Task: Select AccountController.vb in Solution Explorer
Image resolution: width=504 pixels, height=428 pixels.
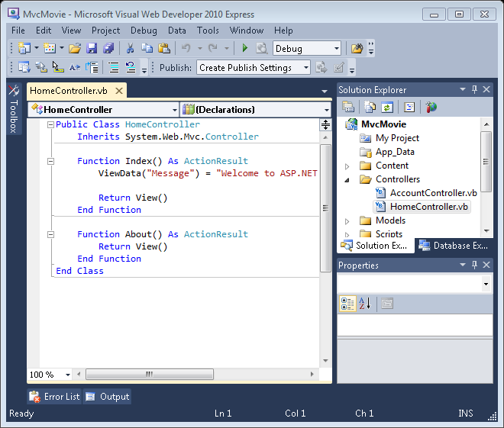Action: (x=433, y=193)
